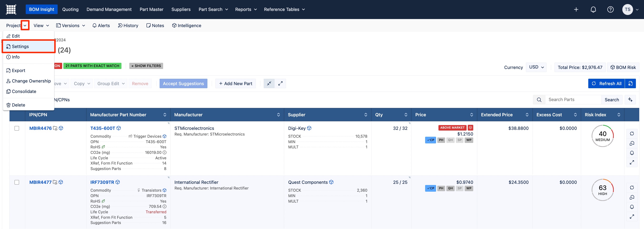Open the BOM Risk button
The height and width of the screenshot is (229, 644).
(x=623, y=67)
